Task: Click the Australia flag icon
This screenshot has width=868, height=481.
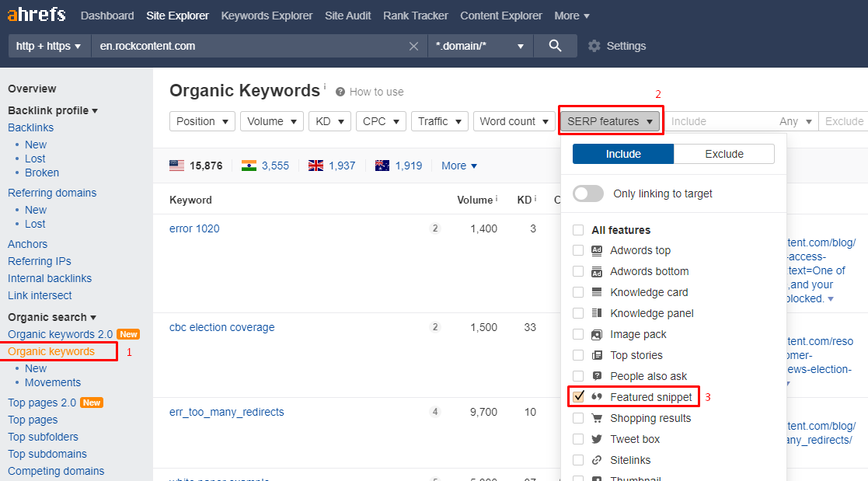Action: tap(382, 166)
